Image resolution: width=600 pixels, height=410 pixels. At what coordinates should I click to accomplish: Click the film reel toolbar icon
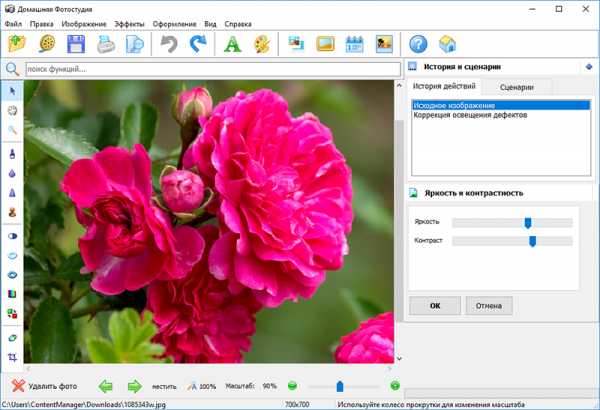[x=47, y=44]
